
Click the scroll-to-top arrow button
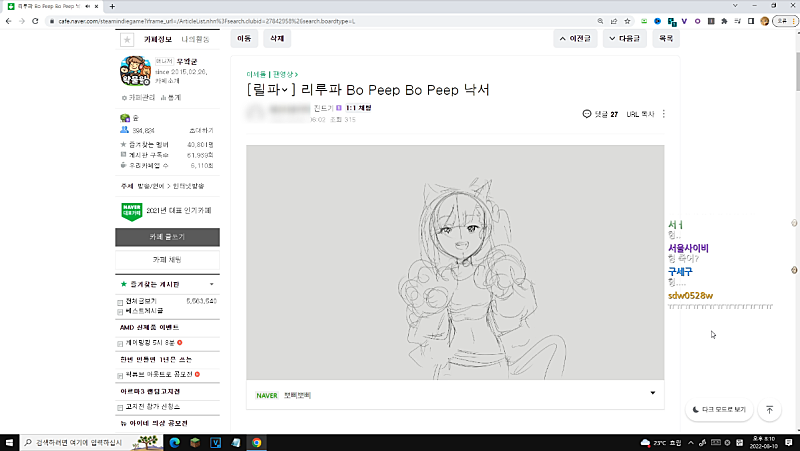tap(769, 410)
